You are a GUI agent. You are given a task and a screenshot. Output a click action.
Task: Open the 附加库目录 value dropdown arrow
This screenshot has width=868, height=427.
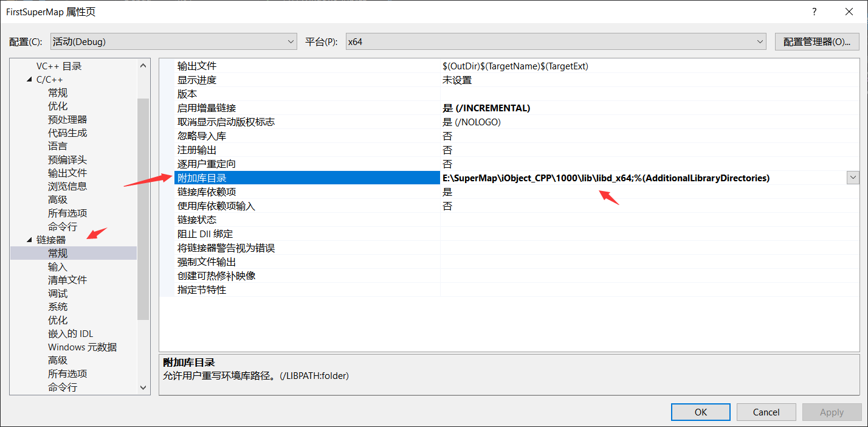[x=853, y=177]
